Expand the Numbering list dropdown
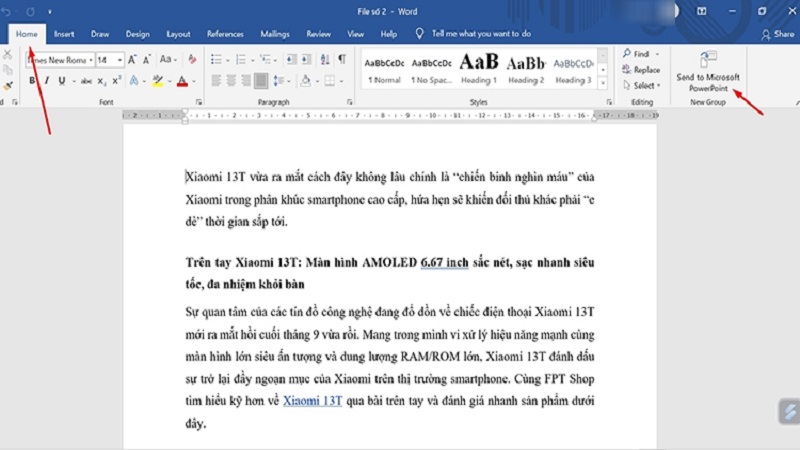The image size is (800, 450). point(253,60)
